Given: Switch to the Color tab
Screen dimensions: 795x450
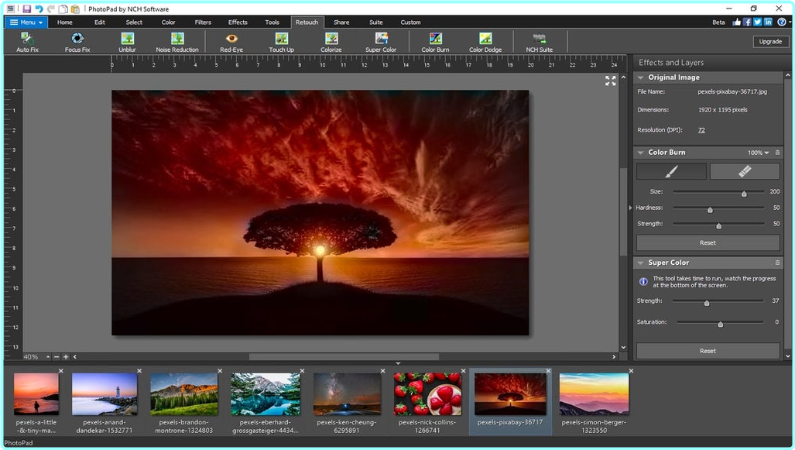Looking at the screenshot, I should [x=168, y=22].
